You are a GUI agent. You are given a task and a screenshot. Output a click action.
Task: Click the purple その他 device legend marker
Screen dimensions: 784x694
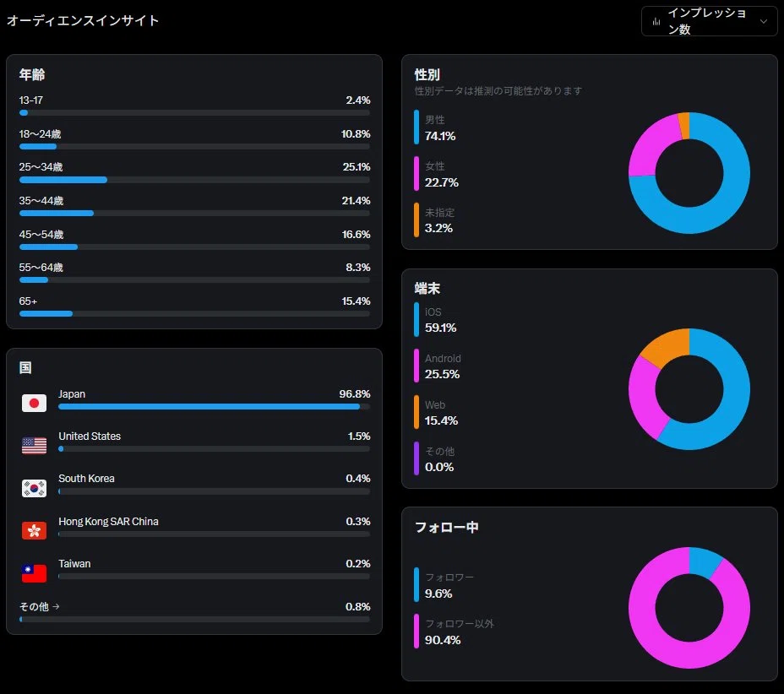416,458
